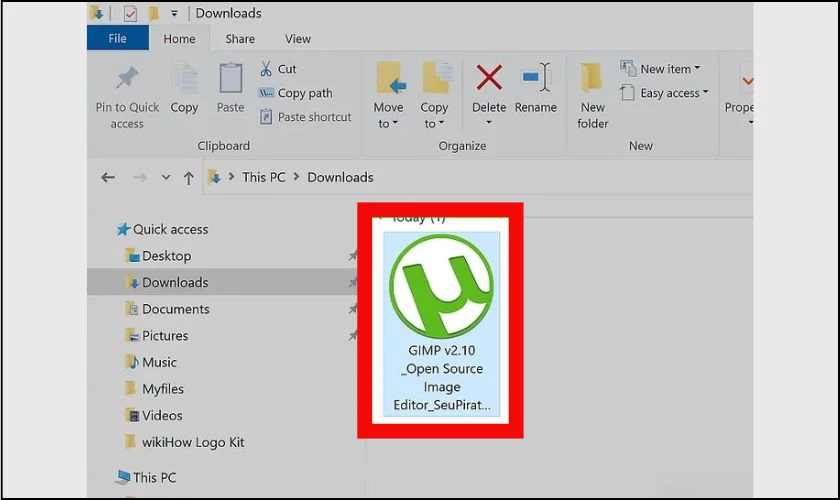Open wikiHow Logo Kit folder
This screenshot has height=500, width=840.
[x=184, y=442]
